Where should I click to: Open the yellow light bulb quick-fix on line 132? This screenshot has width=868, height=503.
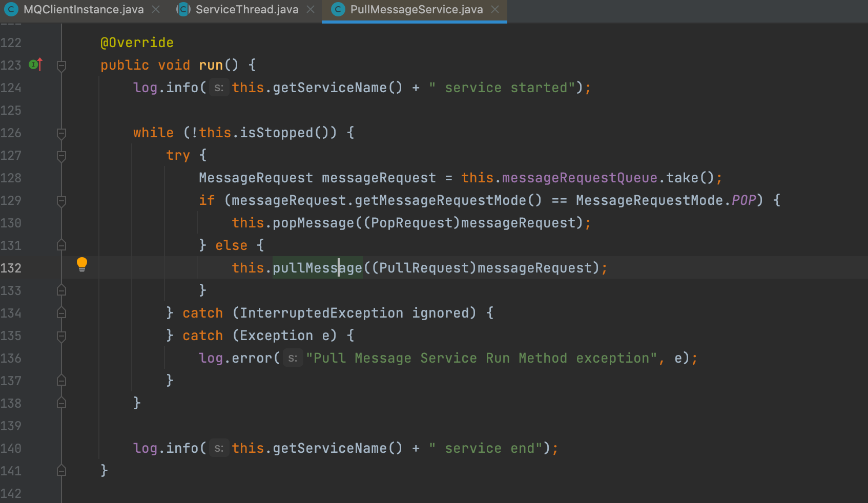coord(82,264)
